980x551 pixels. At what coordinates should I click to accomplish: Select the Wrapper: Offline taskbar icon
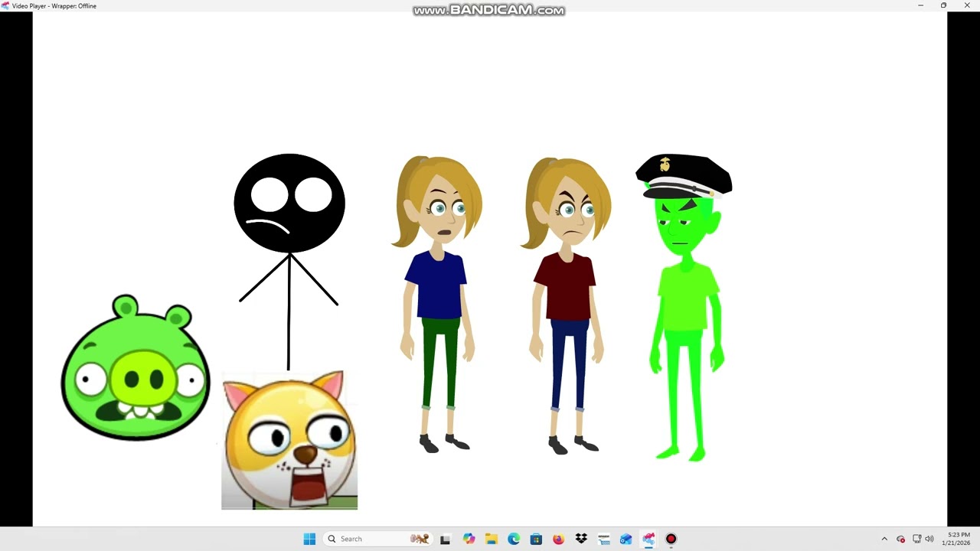pos(648,539)
